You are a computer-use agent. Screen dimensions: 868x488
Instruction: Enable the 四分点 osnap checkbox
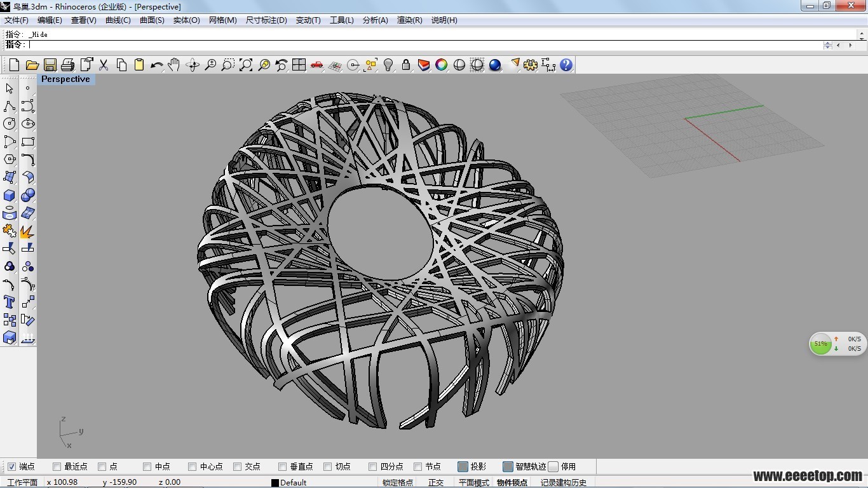click(x=372, y=466)
